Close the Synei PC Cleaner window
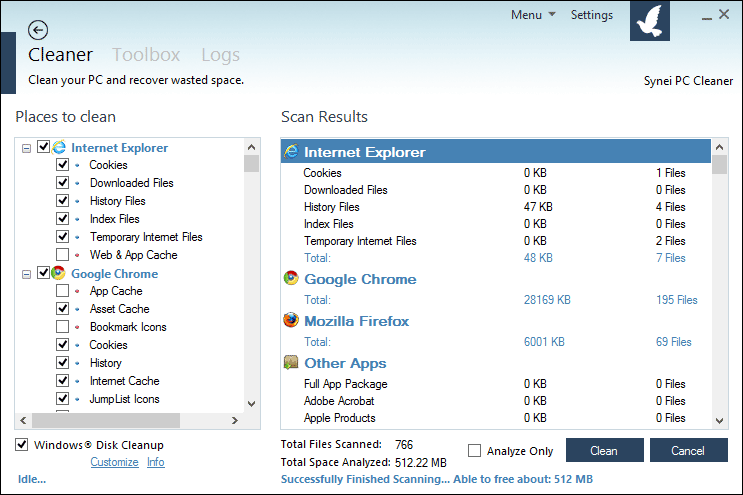743x495 pixels. point(724,14)
